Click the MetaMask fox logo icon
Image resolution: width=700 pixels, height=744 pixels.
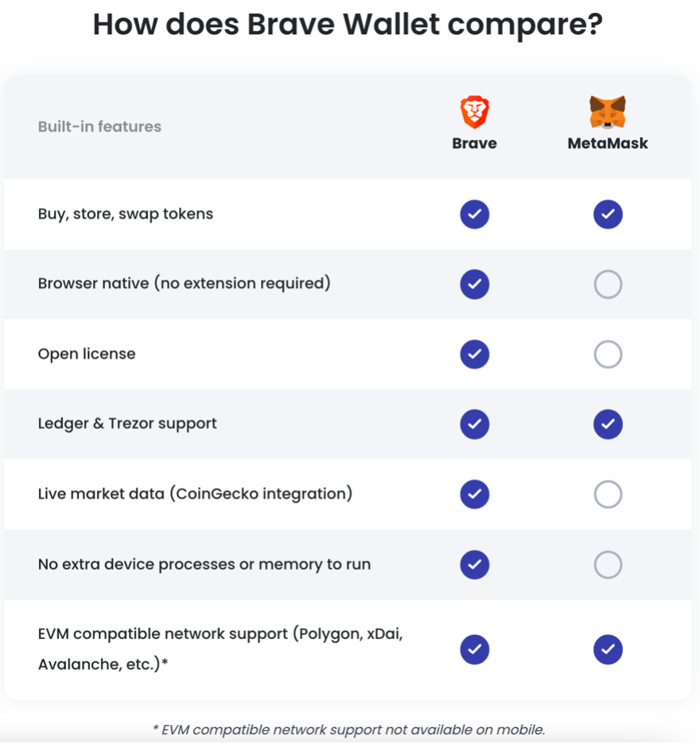[x=608, y=112]
